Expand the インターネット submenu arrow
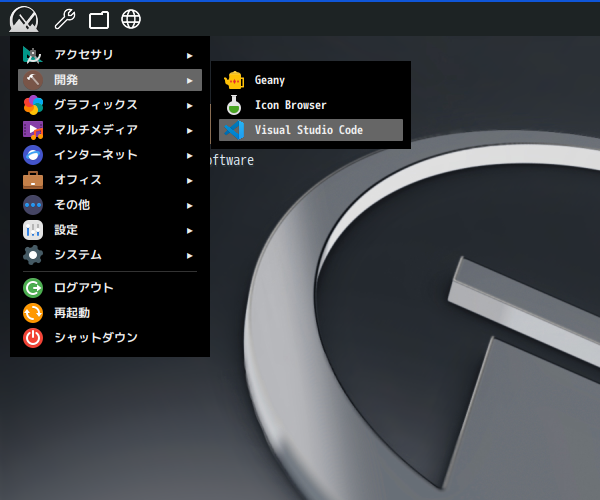The height and width of the screenshot is (500, 600). 189,155
